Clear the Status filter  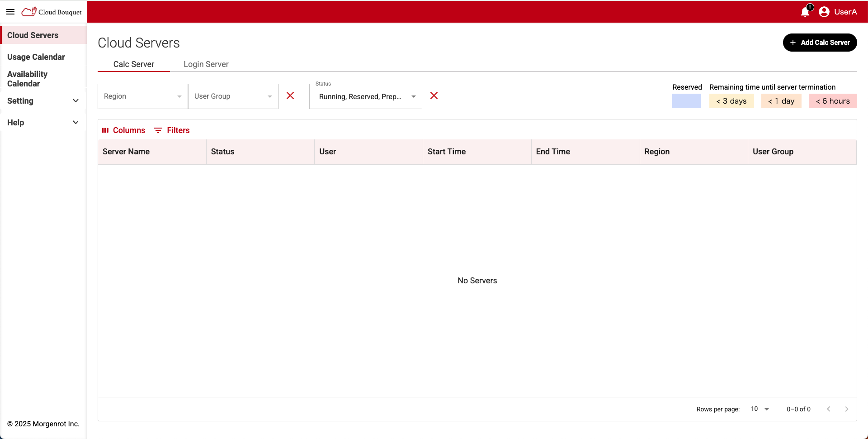coord(434,96)
